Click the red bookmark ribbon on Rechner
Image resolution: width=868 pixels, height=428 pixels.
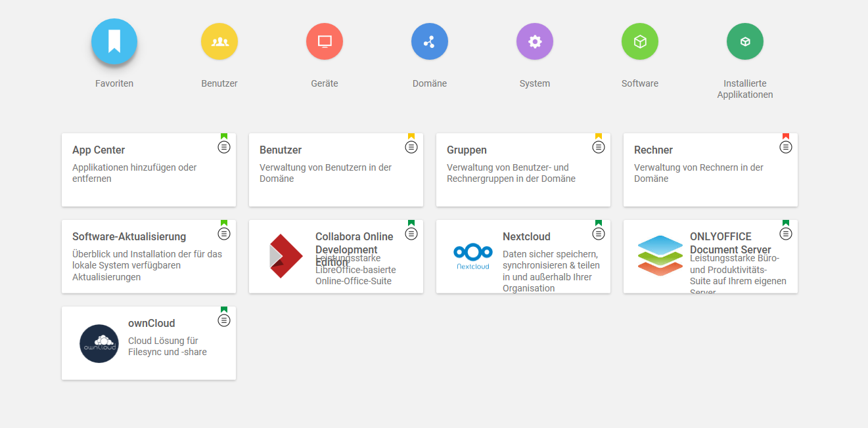pyautogui.click(x=786, y=137)
